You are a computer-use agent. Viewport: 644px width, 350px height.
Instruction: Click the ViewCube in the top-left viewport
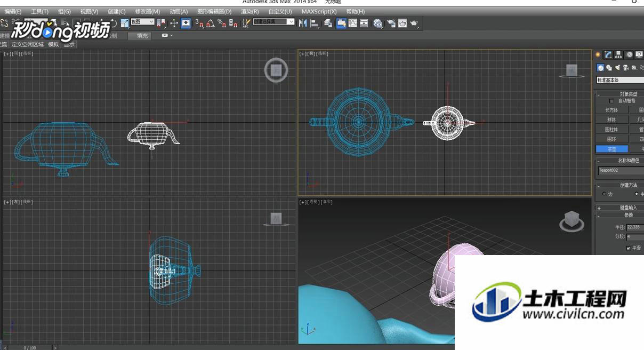(x=276, y=70)
